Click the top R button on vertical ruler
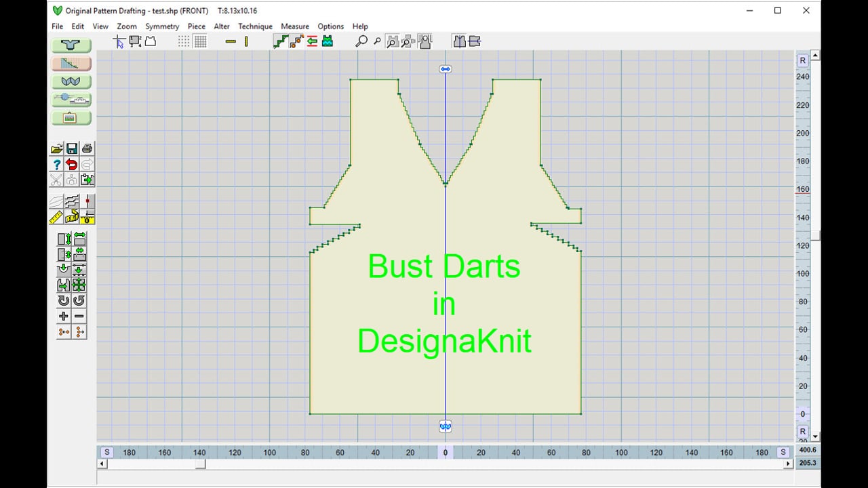 click(x=802, y=60)
